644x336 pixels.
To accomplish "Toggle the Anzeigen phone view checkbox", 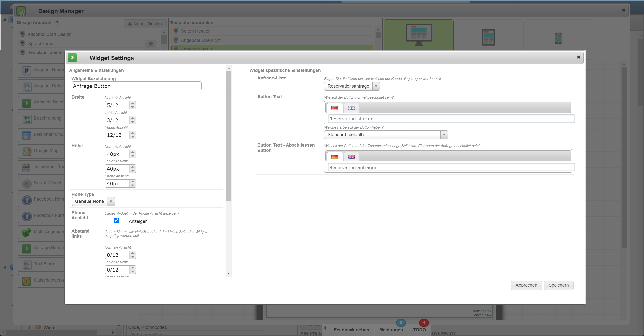I will pyautogui.click(x=116, y=220).
